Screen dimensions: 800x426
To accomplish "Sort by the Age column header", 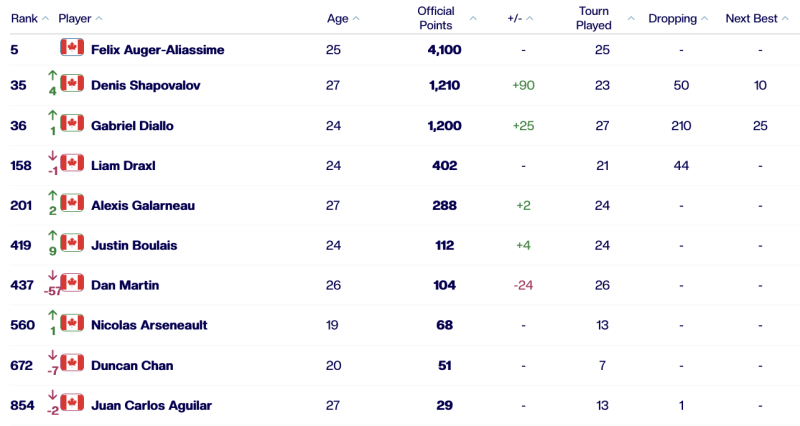I will point(343,18).
